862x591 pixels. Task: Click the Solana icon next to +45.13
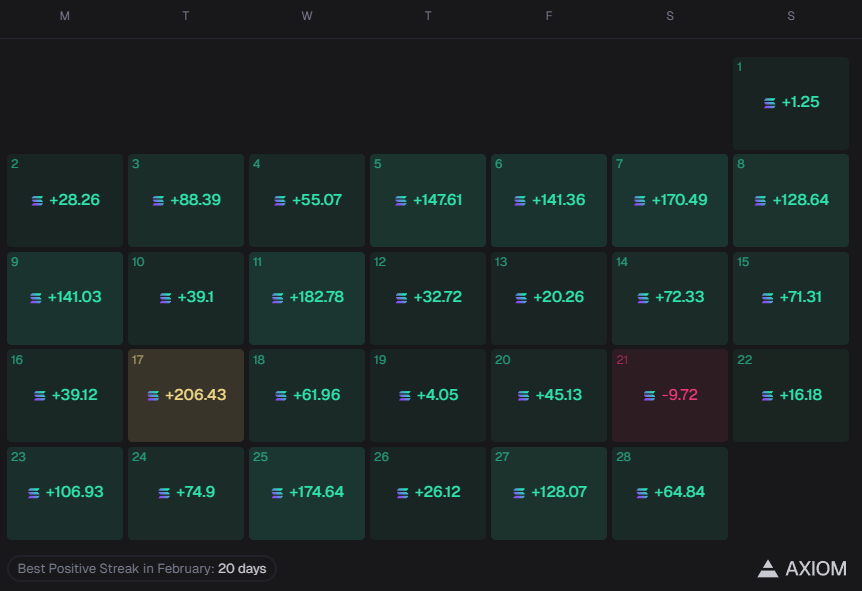[x=523, y=396]
